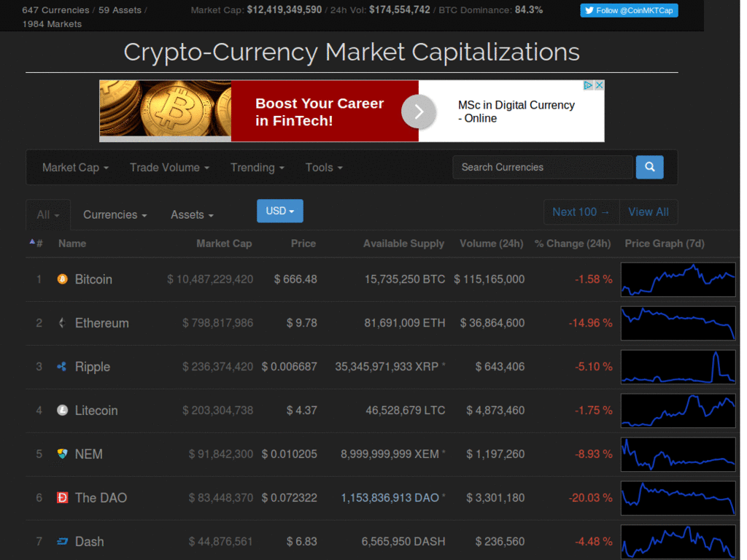This screenshot has height=560, width=747.
Task: Open Ethereum 7d price graph
Action: pyautogui.click(x=678, y=323)
